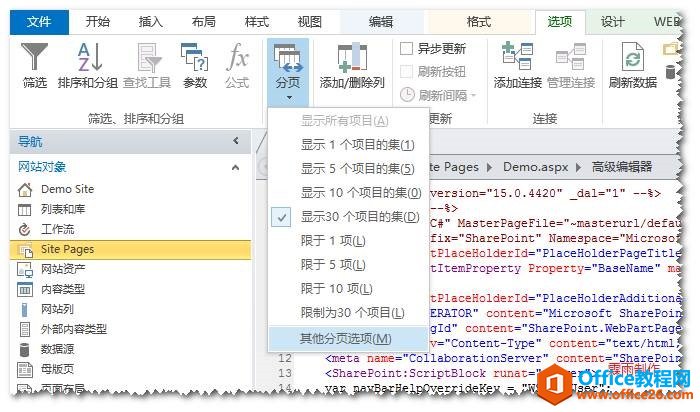Click Manage Connections (管理连接) icon
The height and width of the screenshot is (412, 700).
pos(571,56)
